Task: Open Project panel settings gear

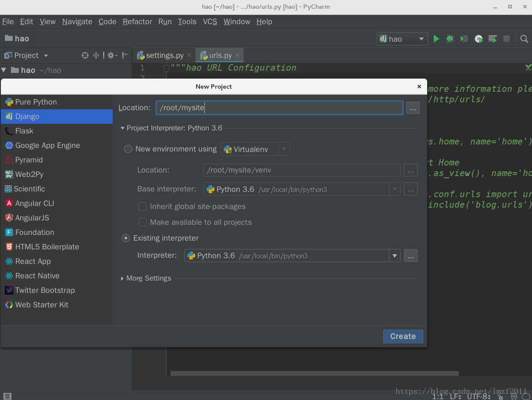Action: 112,55
